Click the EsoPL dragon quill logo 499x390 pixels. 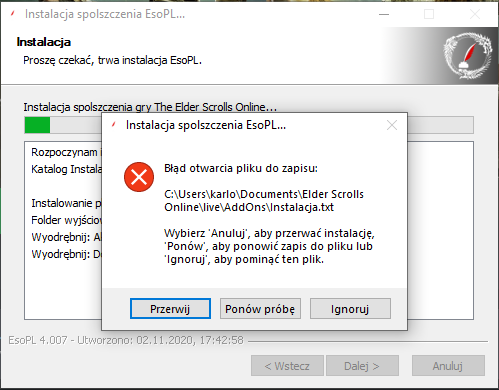pyautogui.click(x=467, y=55)
